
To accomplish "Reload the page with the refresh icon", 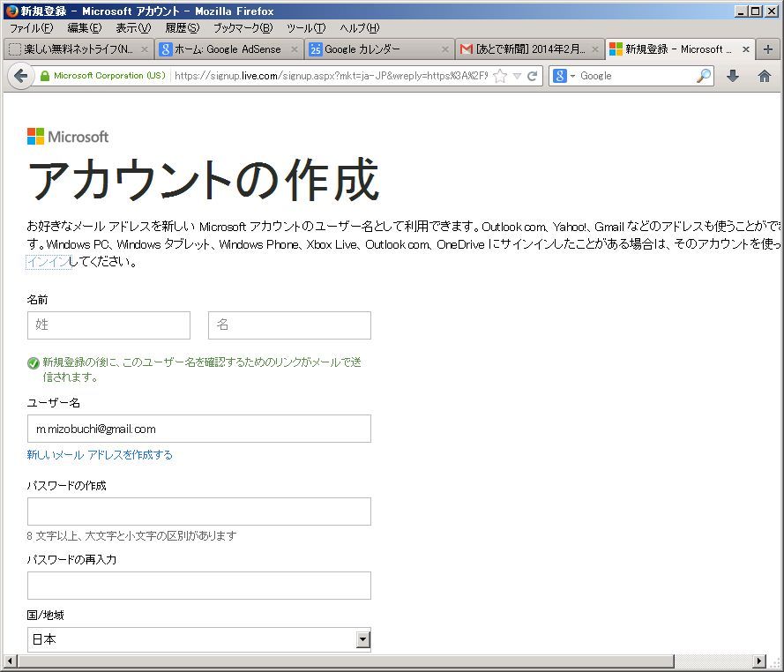I will tap(532, 76).
